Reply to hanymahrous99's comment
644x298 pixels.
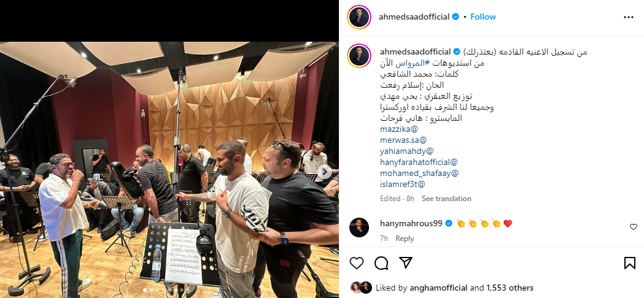405,239
